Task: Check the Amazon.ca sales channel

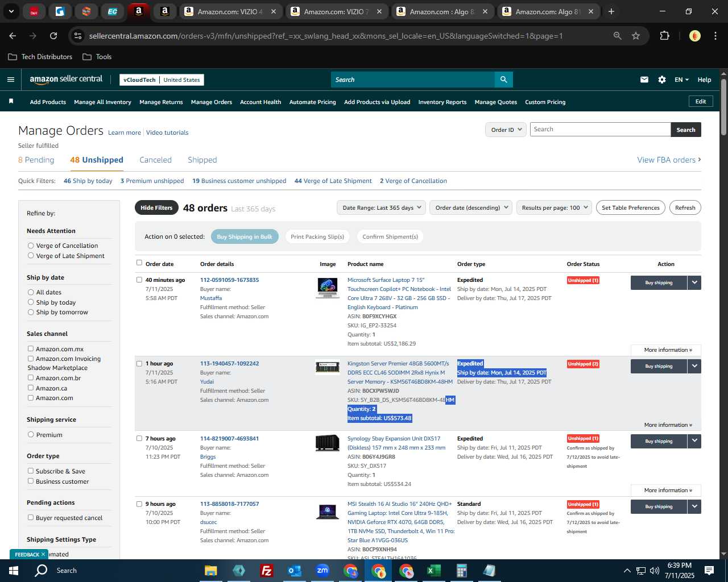Action: [31, 388]
